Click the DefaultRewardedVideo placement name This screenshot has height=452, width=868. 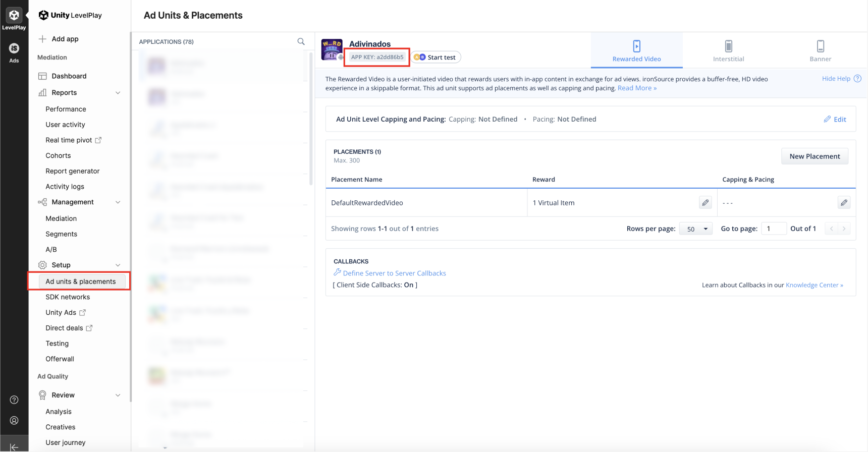[367, 203]
